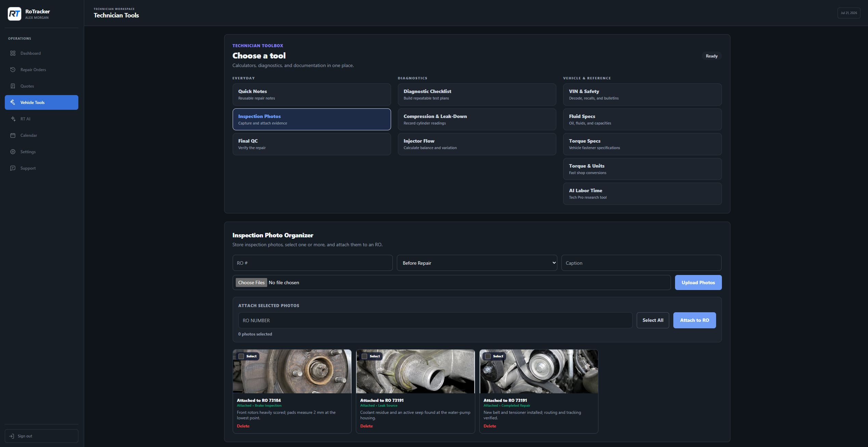Click the Sign out arrow icon
The image size is (868, 447).
click(12, 436)
